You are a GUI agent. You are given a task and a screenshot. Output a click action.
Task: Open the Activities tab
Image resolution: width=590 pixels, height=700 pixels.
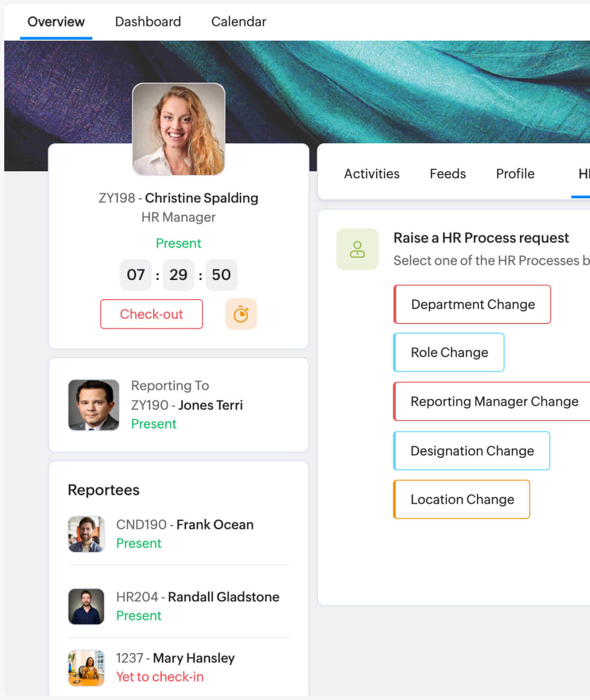coord(371,174)
